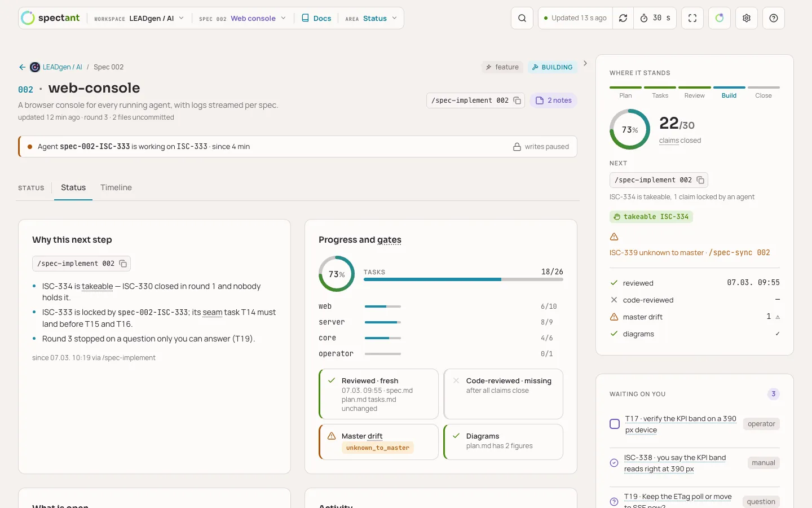Image resolution: width=812 pixels, height=508 pixels.
Task: Click the LEADgen / AI avatar icon
Action: coord(35,67)
